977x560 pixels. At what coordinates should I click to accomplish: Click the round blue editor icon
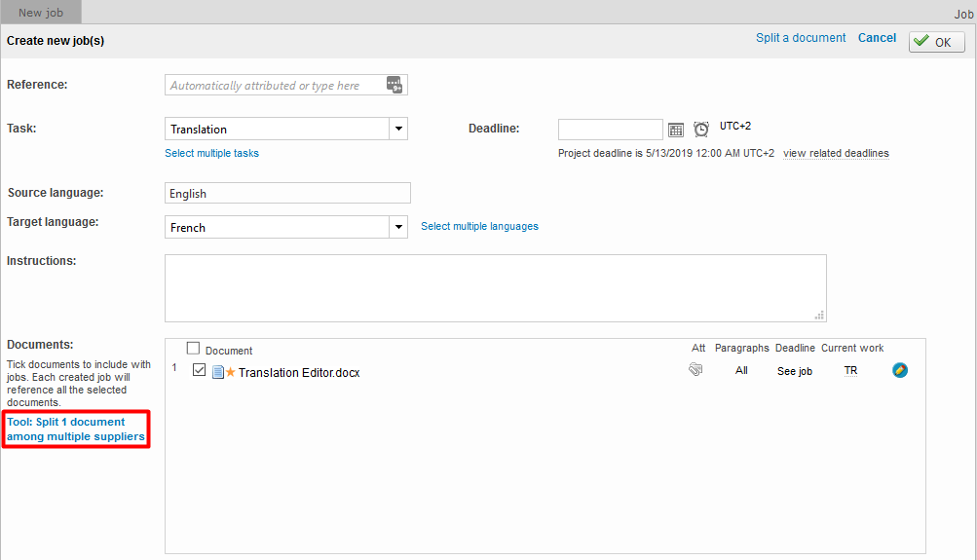click(x=900, y=370)
